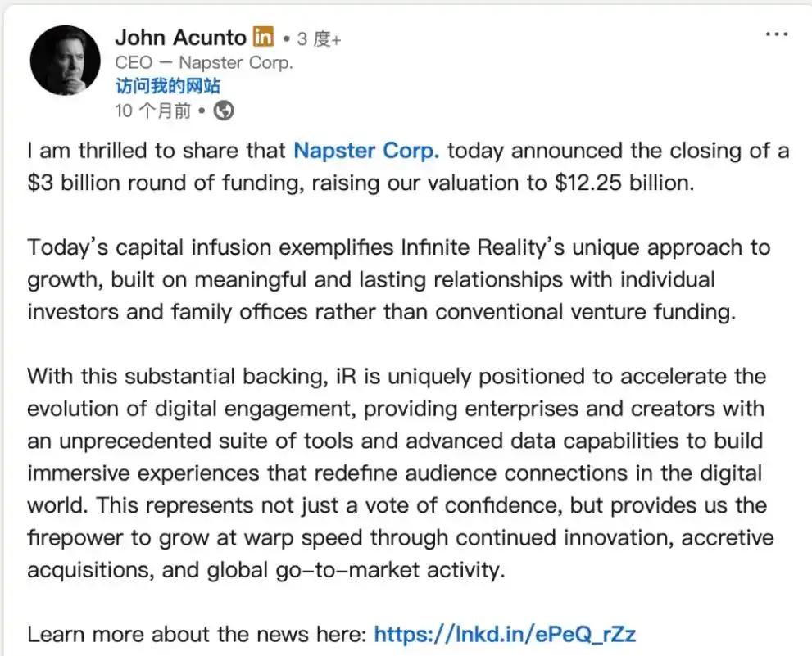Click the CEO — Napster Corp. headline
The width and height of the screenshot is (812, 656).
[x=203, y=62]
